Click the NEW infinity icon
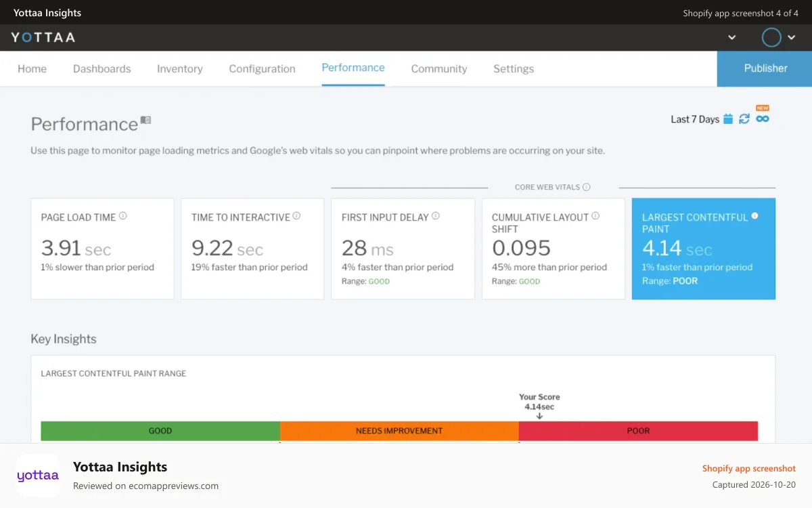 pos(763,119)
